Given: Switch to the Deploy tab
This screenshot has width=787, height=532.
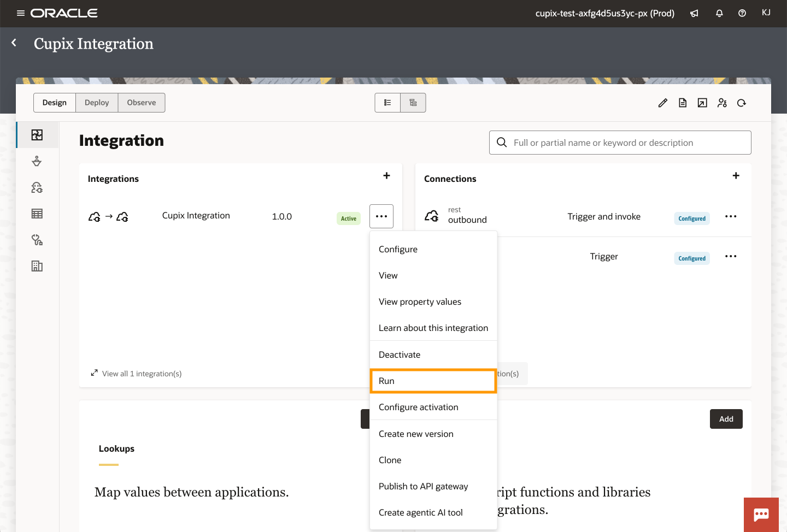Looking at the screenshot, I should (x=97, y=103).
